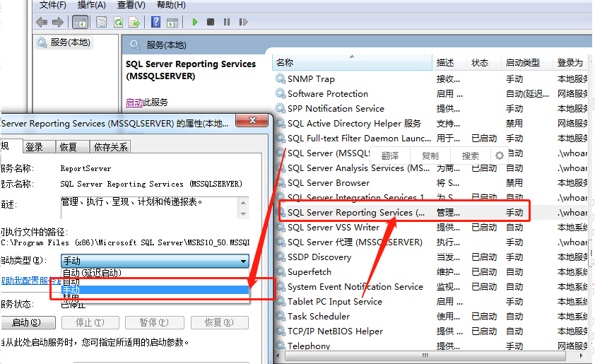This screenshot has width=595, height=364.
Task: Click gear icon of SSDP Discovery row
Action: pyautogui.click(x=281, y=257)
